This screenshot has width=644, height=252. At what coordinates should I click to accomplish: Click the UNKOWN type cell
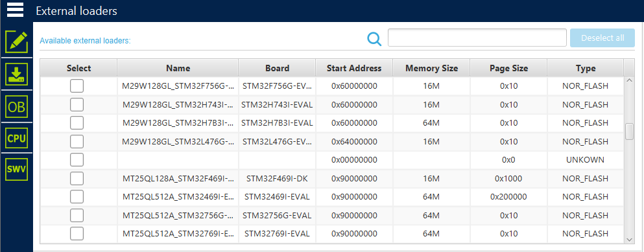click(585, 159)
